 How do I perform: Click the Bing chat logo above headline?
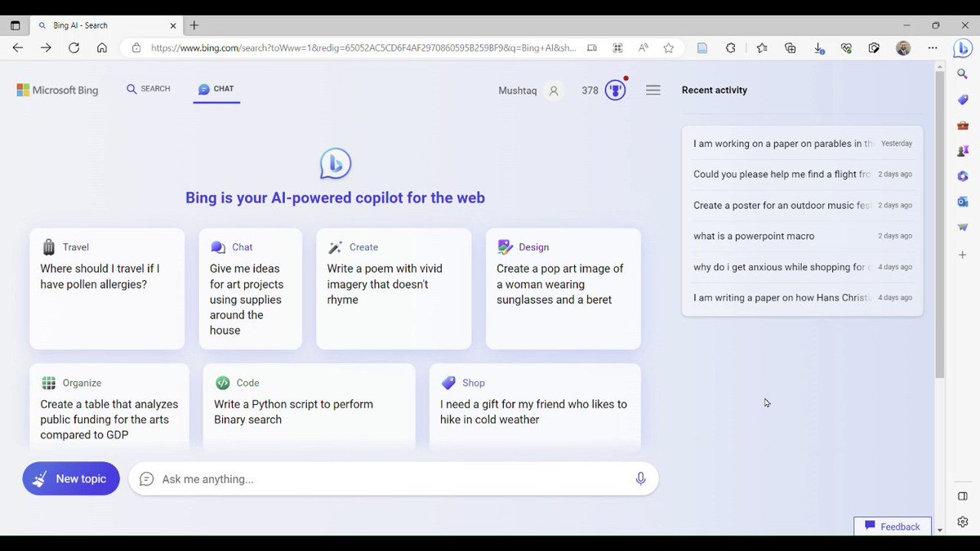click(335, 164)
